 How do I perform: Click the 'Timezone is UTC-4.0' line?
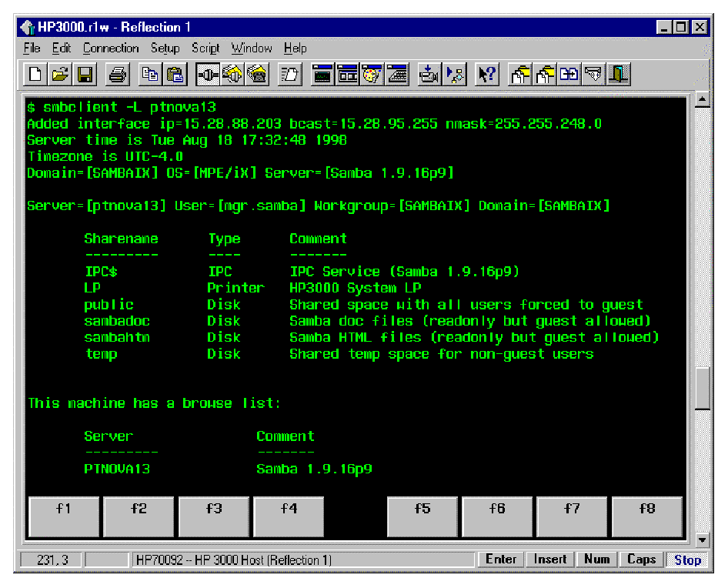(x=105, y=156)
